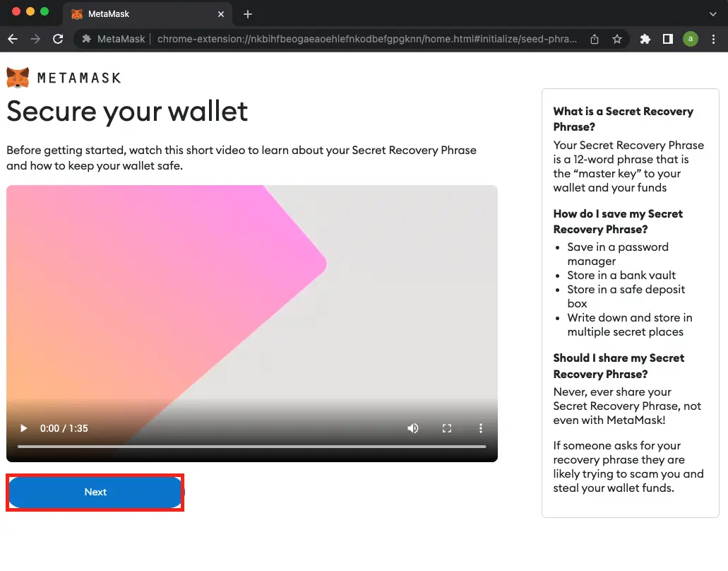
Task: Click the MetaMask fox logo
Action: tap(18, 78)
